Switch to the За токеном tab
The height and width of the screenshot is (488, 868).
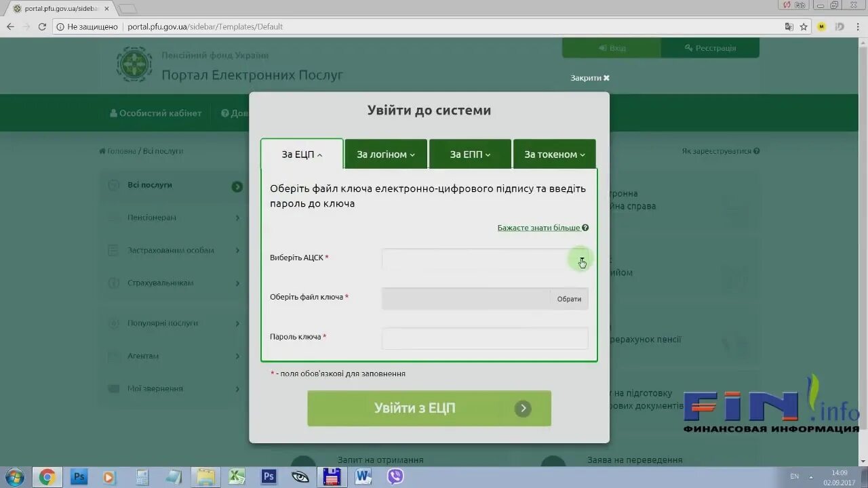tap(554, 155)
